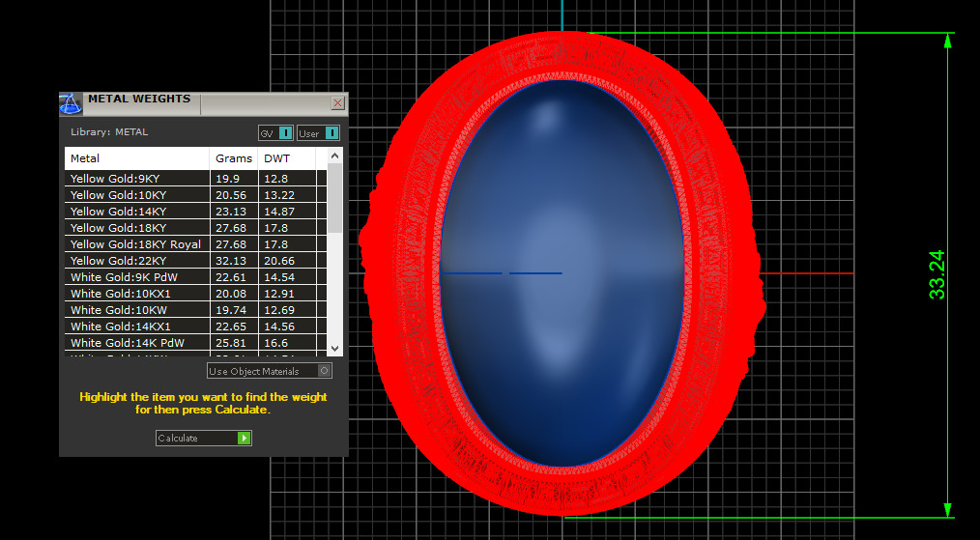Select Yellow Gold:18KY Royal row
The height and width of the screenshot is (540, 980).
[x=136, y=244]
